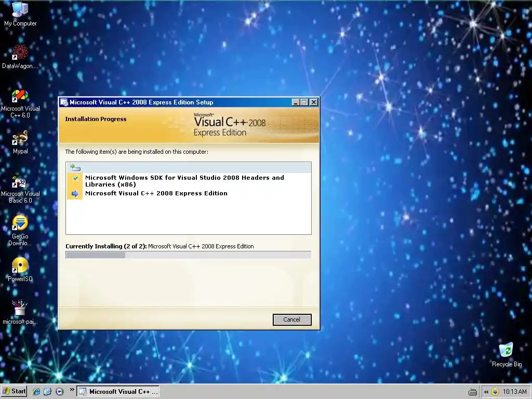The width and height of the screenshot is (532, 399).
Task: Click the 'following item(s) are being installed' text
Action: 137,152
